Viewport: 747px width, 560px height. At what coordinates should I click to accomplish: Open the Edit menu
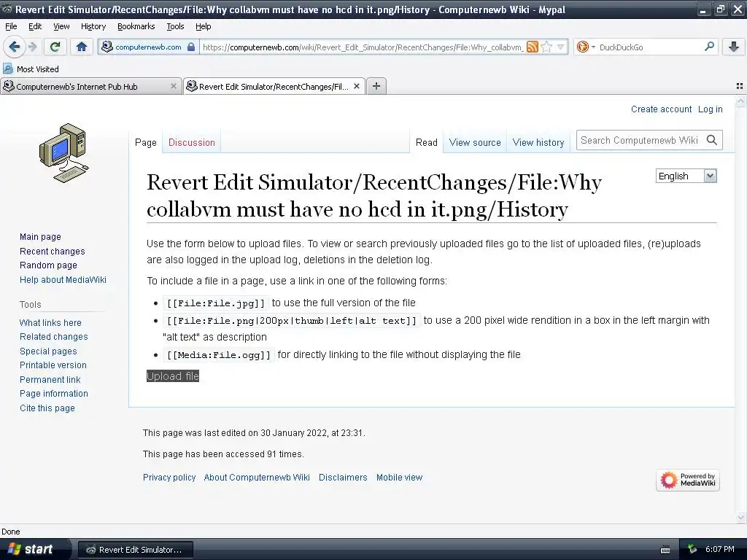[x=35, y=26]
